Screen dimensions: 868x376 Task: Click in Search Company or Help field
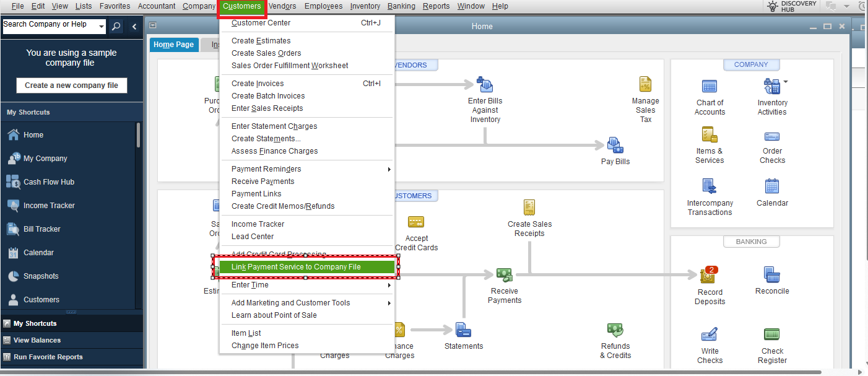tap(50, 27)
